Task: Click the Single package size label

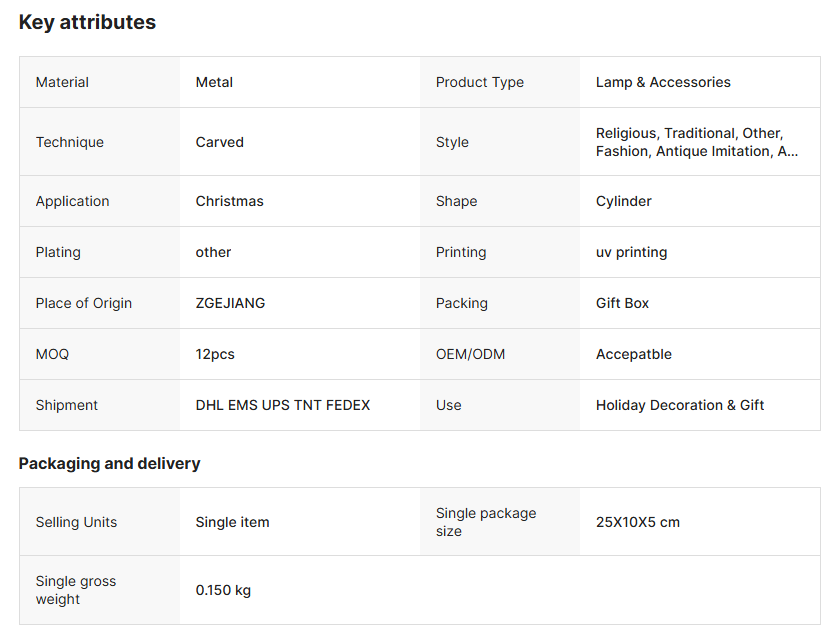Action: point(485,522)
